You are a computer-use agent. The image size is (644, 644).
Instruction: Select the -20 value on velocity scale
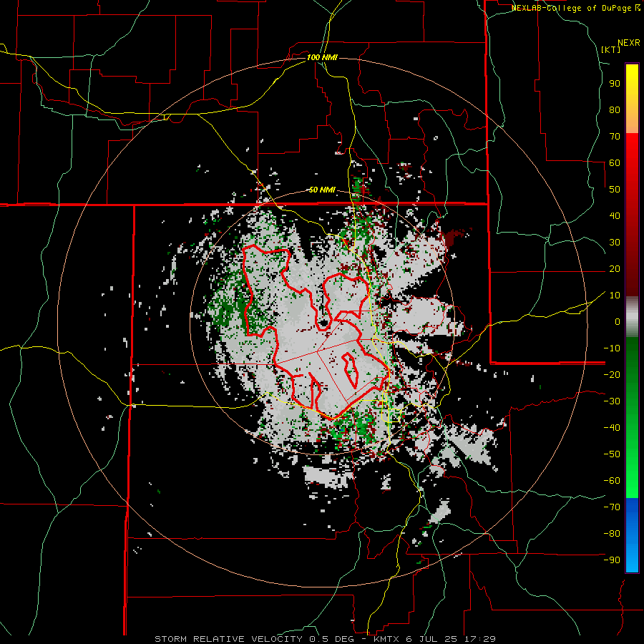pyautogui.click(x=612, y=374)
